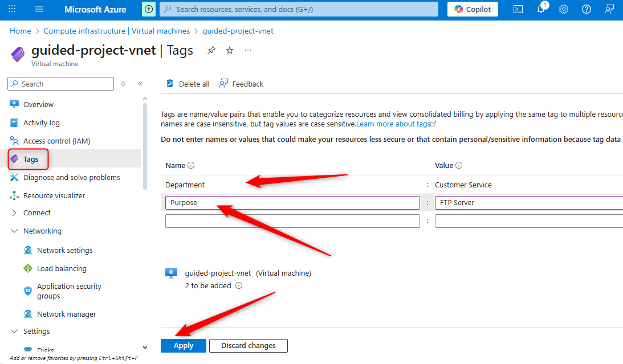Click the Copilot button
Viewport: 623px width, 364px height.
pos(473,9)
